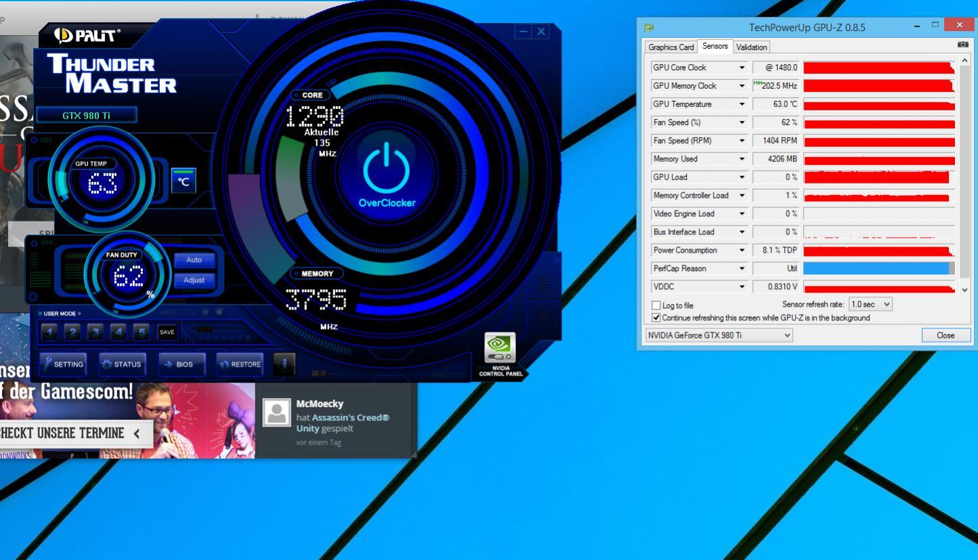Click the GPU Core Clock value @ 1480.0
This screenshot has width=978, height=560.
point(776,68)
